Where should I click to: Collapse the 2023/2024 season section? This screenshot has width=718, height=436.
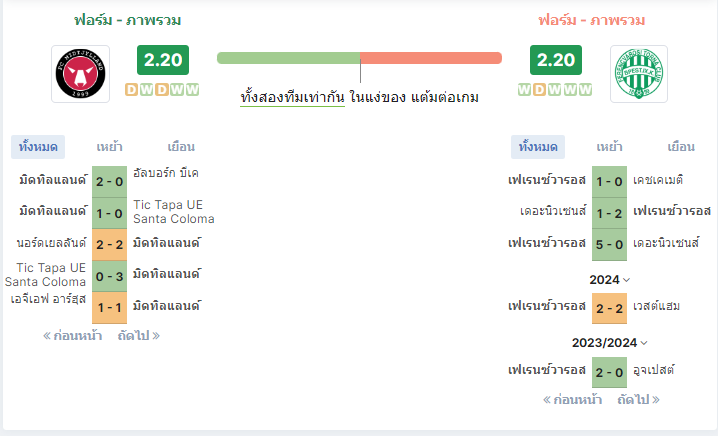(609, 343)
